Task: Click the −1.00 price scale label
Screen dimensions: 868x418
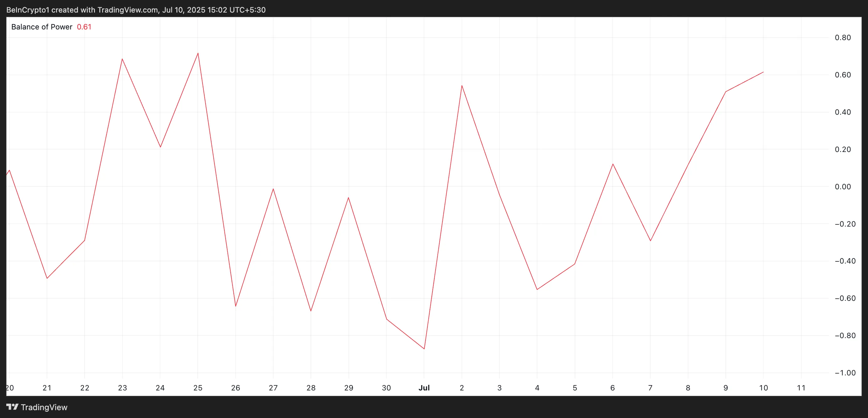Action: tap(845, 373)
